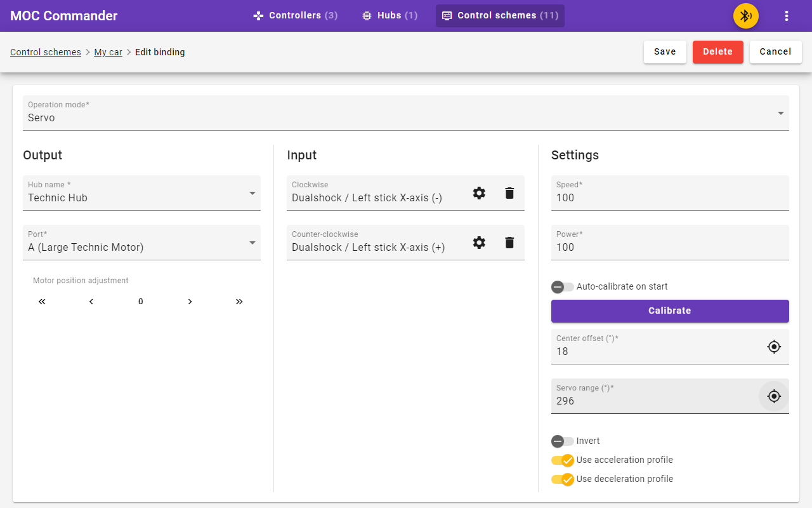Toggle the Invert switch
Viewport: 812px width, 508px height.
[563, 441]
